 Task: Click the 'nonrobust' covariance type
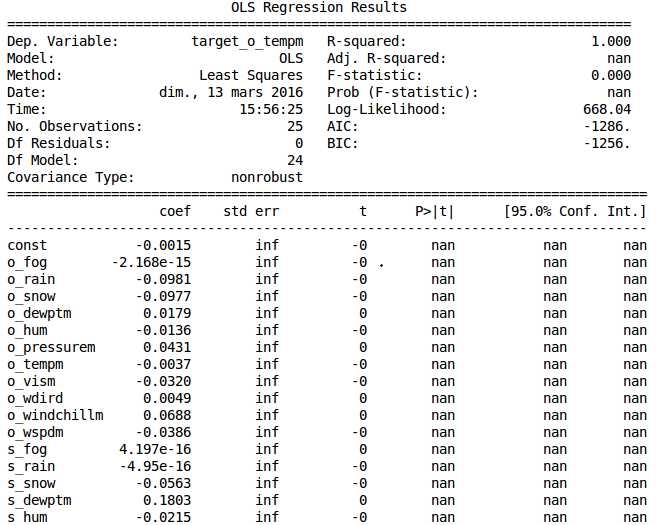point(267,178)
